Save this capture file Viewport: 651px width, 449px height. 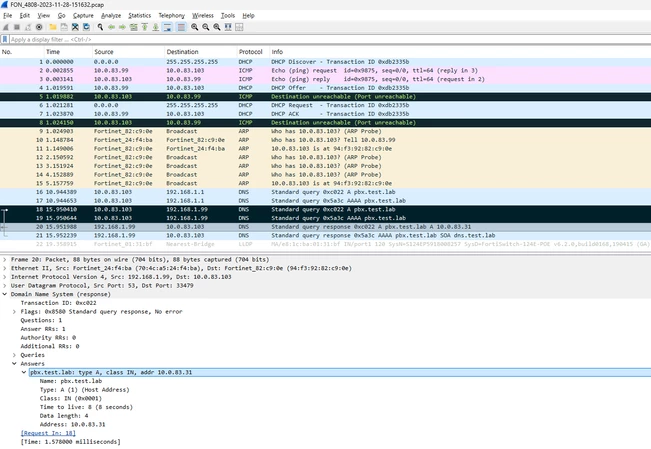pyautogui.click(x=64, y=27)
